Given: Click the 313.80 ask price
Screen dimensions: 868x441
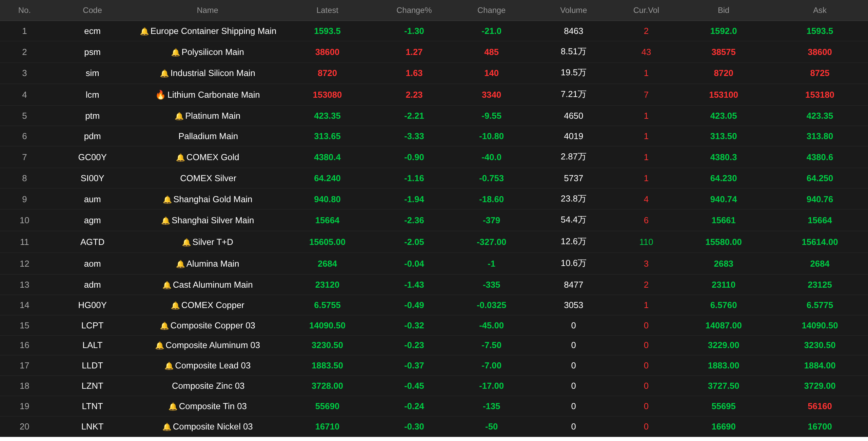Looking at the screenshot, I should pos(820,136).
